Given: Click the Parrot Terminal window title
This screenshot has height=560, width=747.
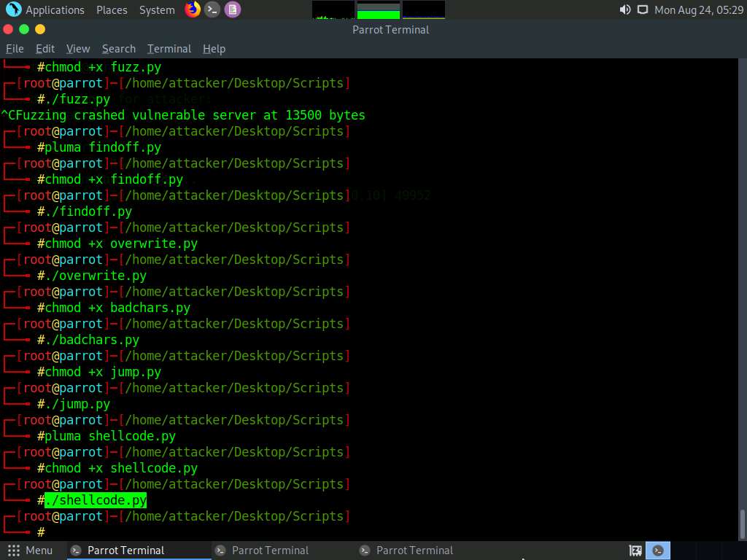Looking at the screenshot, I should 391,29.
